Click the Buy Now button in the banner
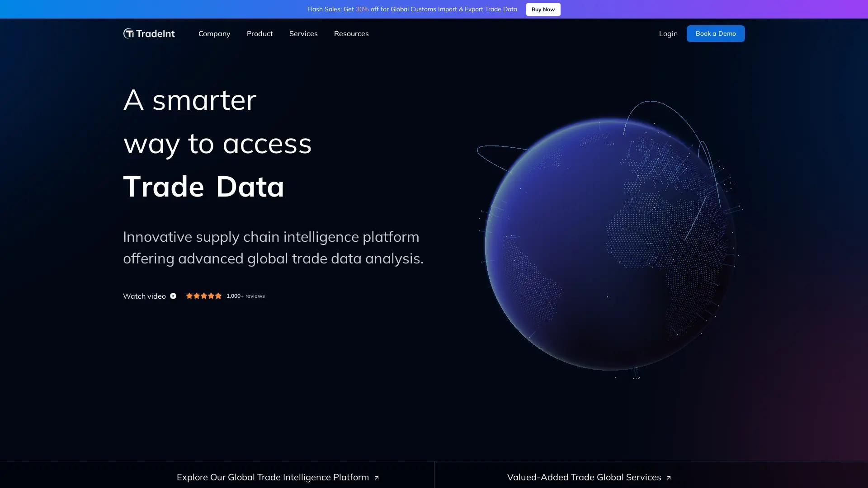Viewport: 868px width, 488px height. 542,9
